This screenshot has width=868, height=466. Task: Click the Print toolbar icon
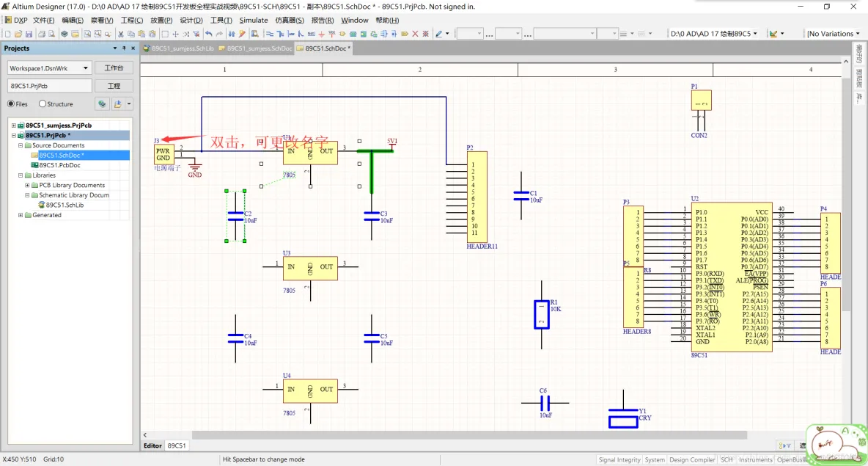[42, 34]
